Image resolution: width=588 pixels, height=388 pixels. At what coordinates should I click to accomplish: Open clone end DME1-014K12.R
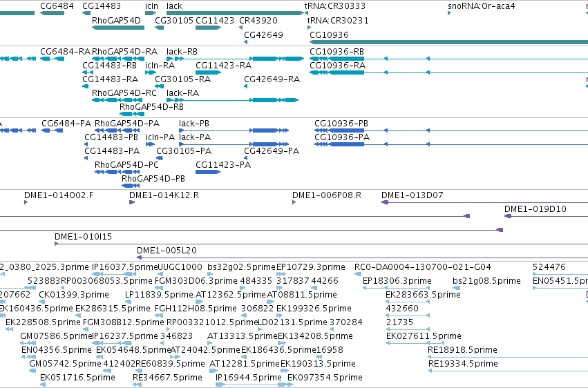pos(164,195)
